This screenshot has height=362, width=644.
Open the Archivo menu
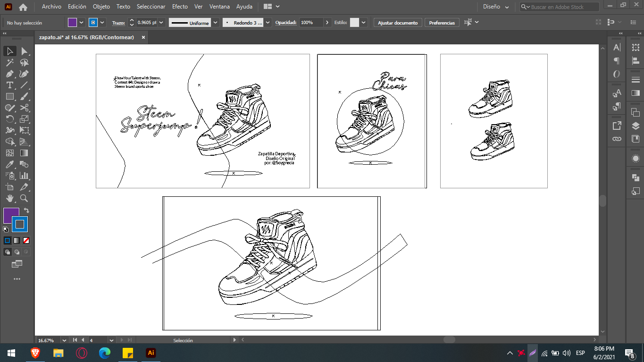coord(51,7)
